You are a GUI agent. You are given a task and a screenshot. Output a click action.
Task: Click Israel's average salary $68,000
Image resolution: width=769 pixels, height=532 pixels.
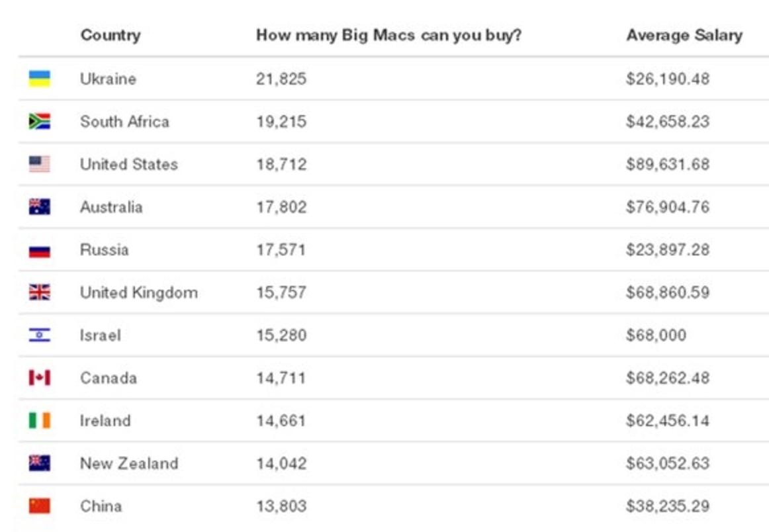click(x=655, y=335)
